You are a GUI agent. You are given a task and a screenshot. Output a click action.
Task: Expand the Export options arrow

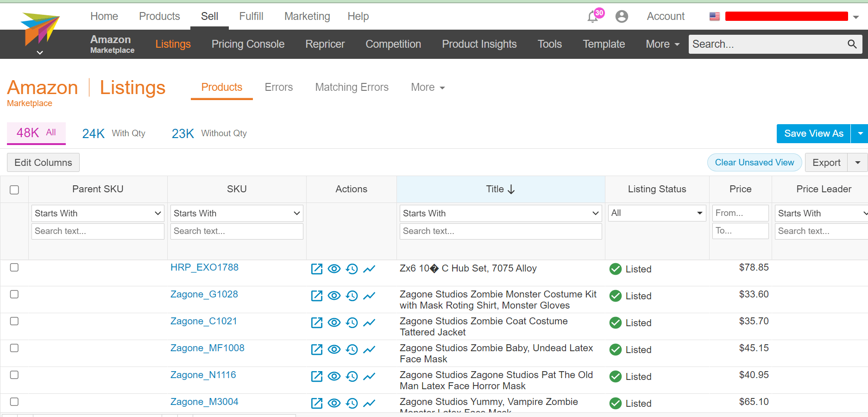(x=857, y=163)
